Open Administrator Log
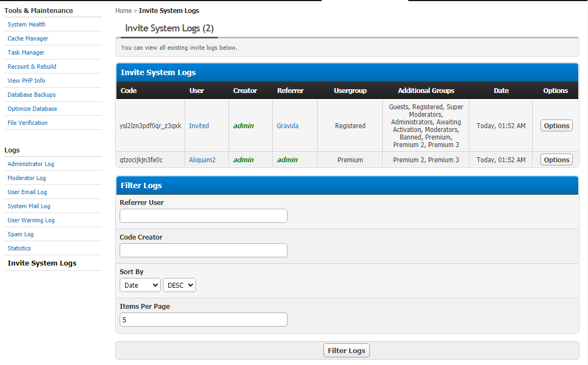Viewport: 588px width, 365px height. 31,164
